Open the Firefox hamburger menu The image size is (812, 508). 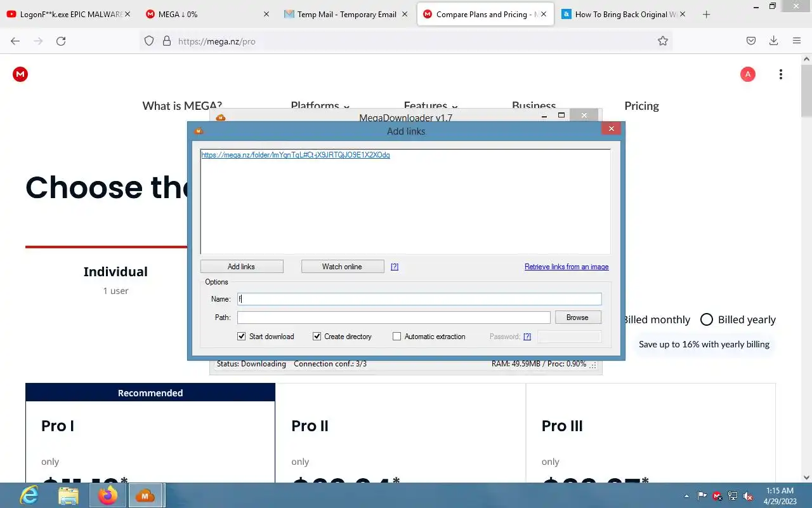[797, 41]
